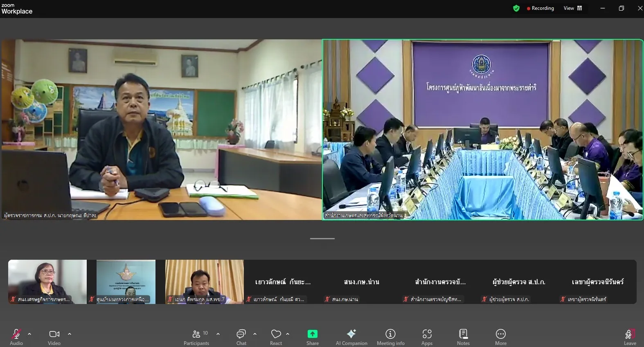This screenshot has height=347, width=644.
Task: Expand the video options chevron
Action: (70, 334)
